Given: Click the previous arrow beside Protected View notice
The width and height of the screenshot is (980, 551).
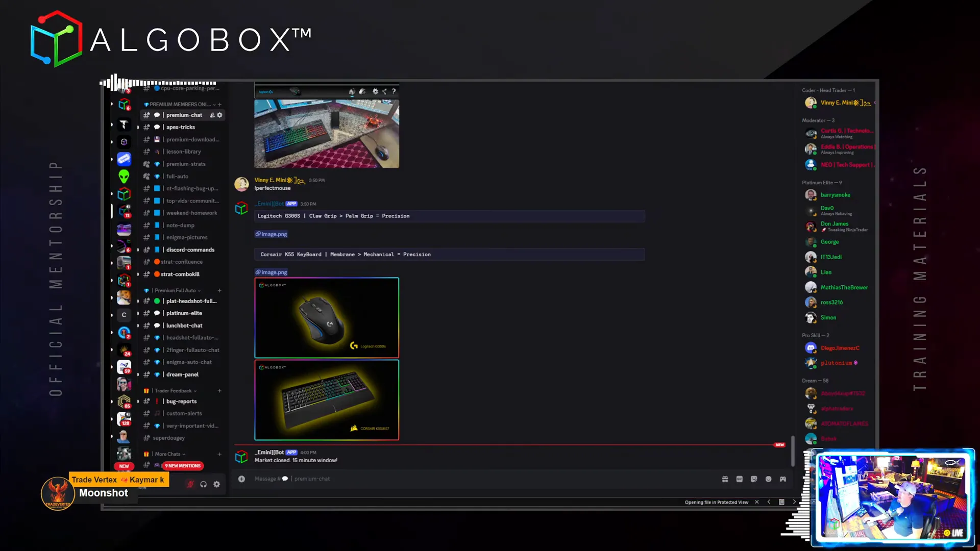Looking at the screenshot, I should [x=769, y=502].
